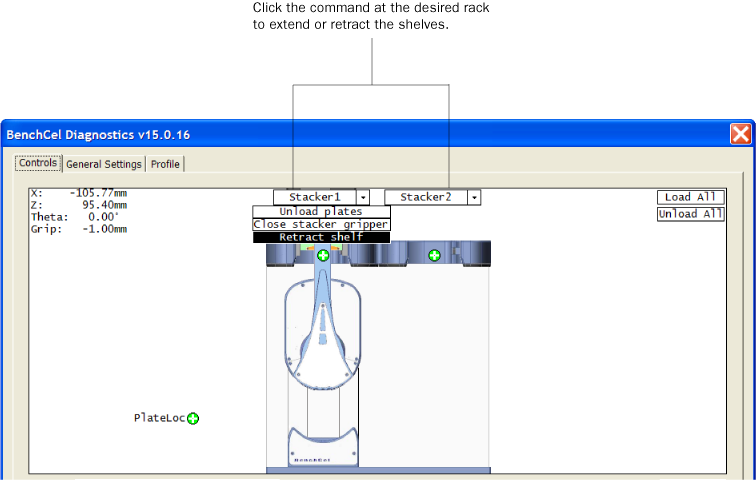This screenshot has height=480, width=756.
Task: Close the BenchCel Diagnostics window
Action: [x=740, y=134]
